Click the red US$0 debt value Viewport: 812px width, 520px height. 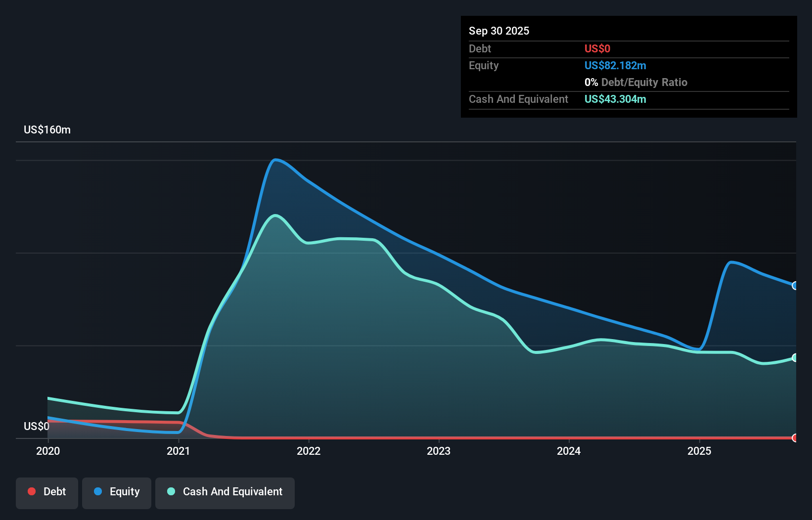coord(597,48)
